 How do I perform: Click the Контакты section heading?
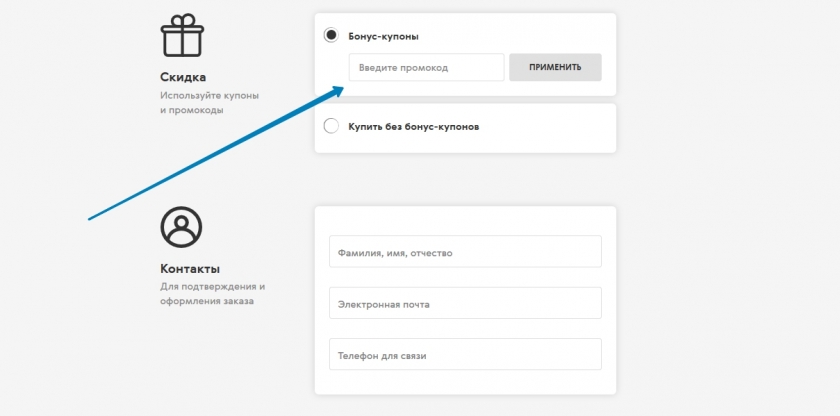pos(190,268)
